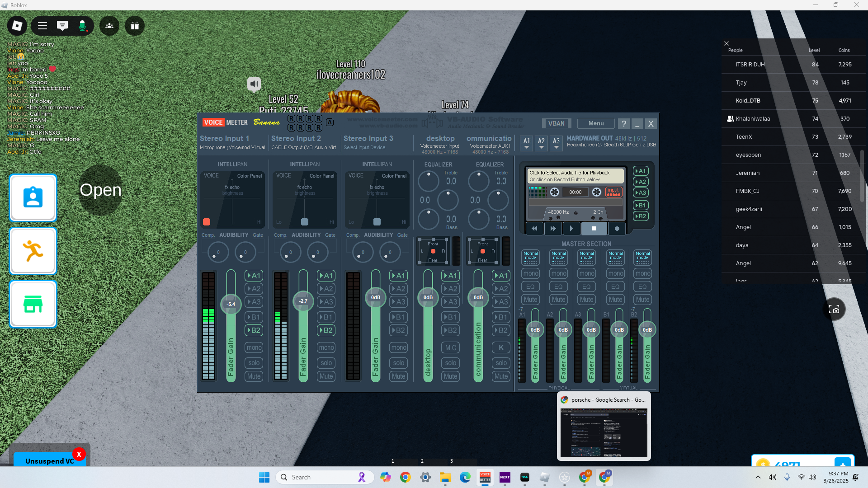Click the Stereo Input 1 fader knob

(x=231, y=304)
